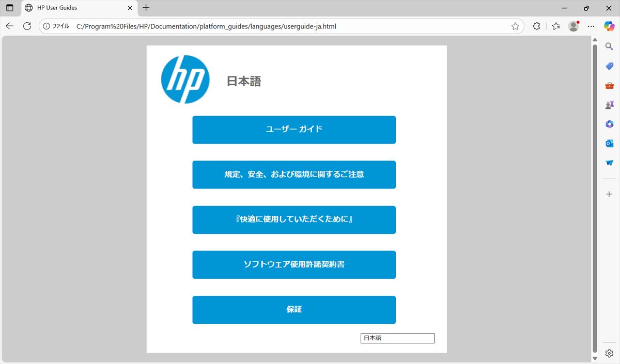Viewport: 620px width, 364px height.
Task: Open the tab actions menu icon
Action: [x=10, y=8]
